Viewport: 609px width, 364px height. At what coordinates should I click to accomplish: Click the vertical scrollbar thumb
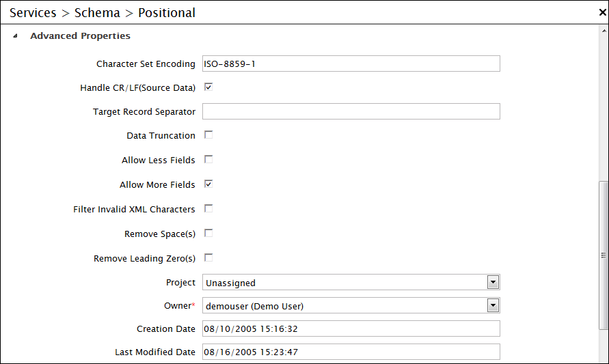pyautogui.click(x=604, y=255)
